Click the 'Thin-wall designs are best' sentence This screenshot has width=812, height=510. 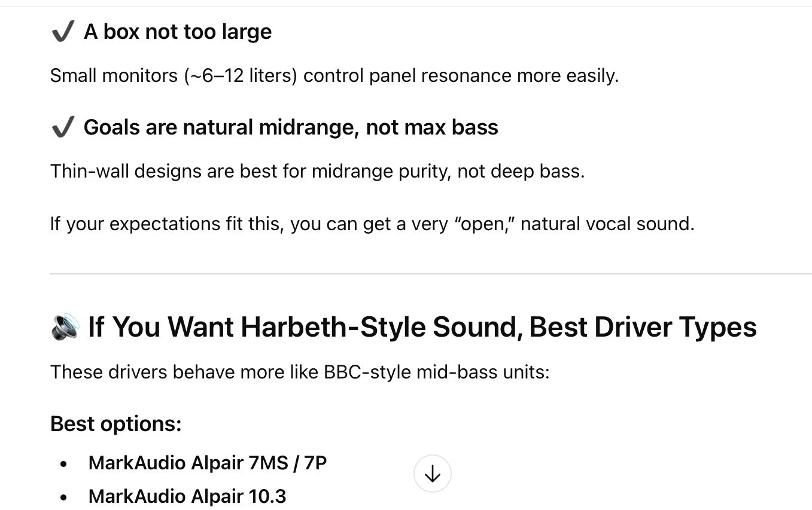click(x=317, y=172)
